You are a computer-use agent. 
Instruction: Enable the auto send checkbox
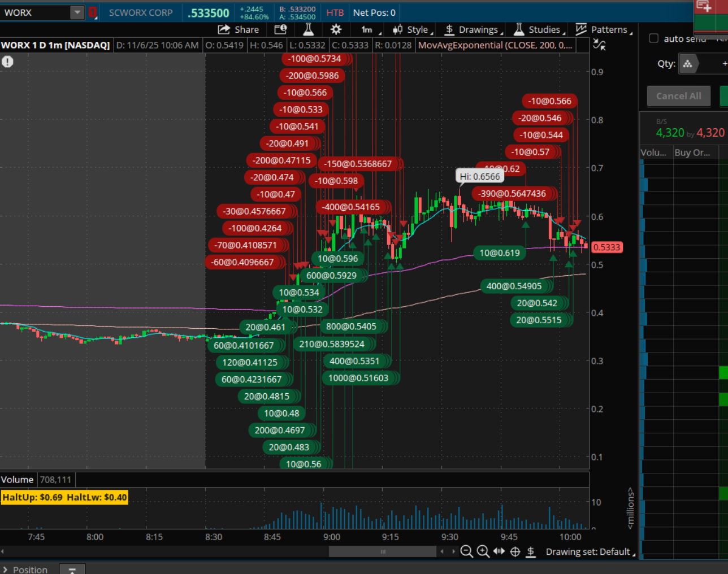(x=654, y=38)
